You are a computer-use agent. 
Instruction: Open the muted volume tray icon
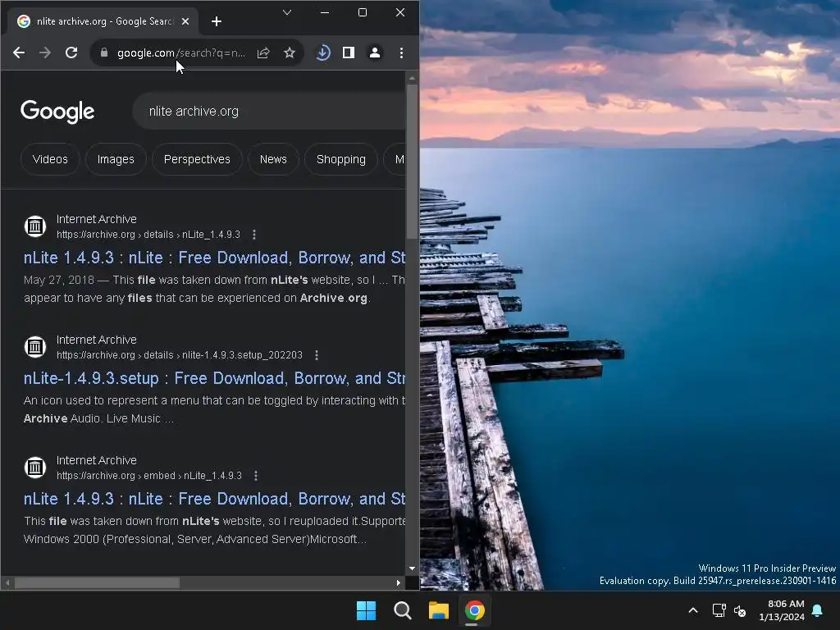[x=740, y=610]
